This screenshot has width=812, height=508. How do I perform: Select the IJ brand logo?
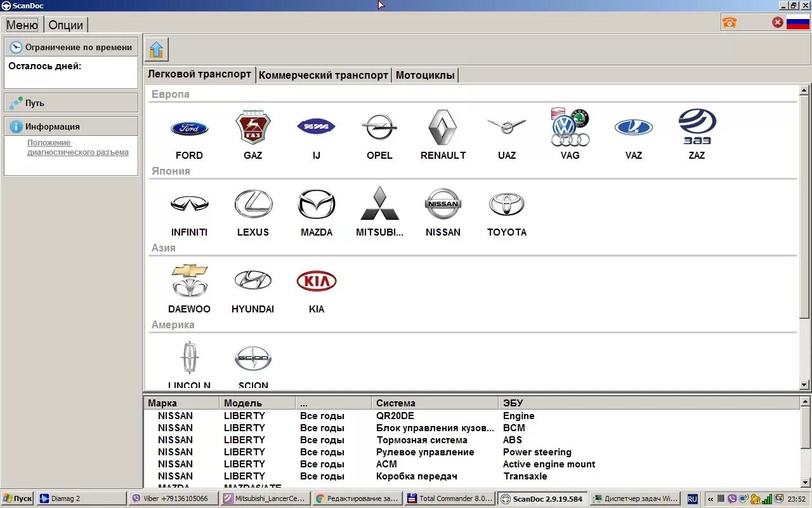pos(316,127)
